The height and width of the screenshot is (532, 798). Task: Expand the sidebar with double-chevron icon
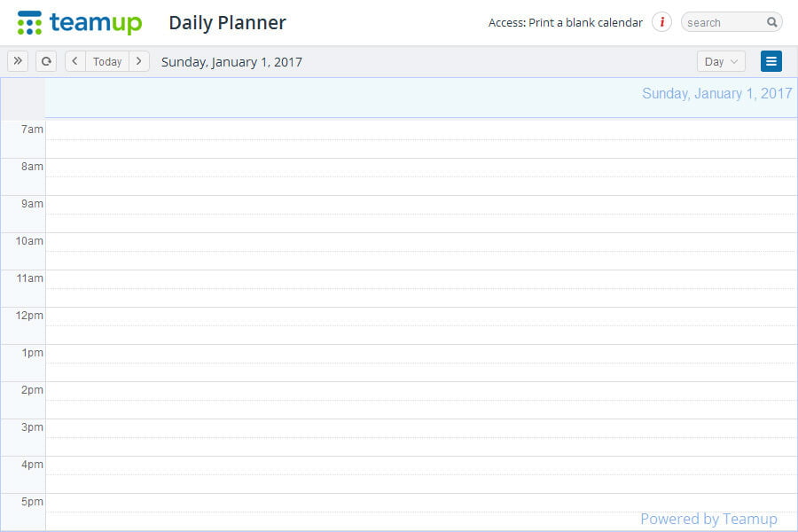18,61
